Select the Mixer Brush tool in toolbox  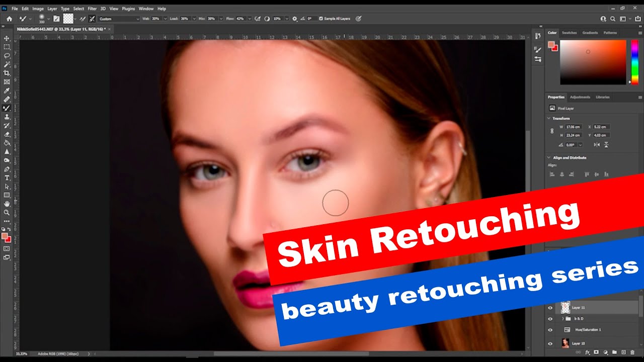coord(7,108)
